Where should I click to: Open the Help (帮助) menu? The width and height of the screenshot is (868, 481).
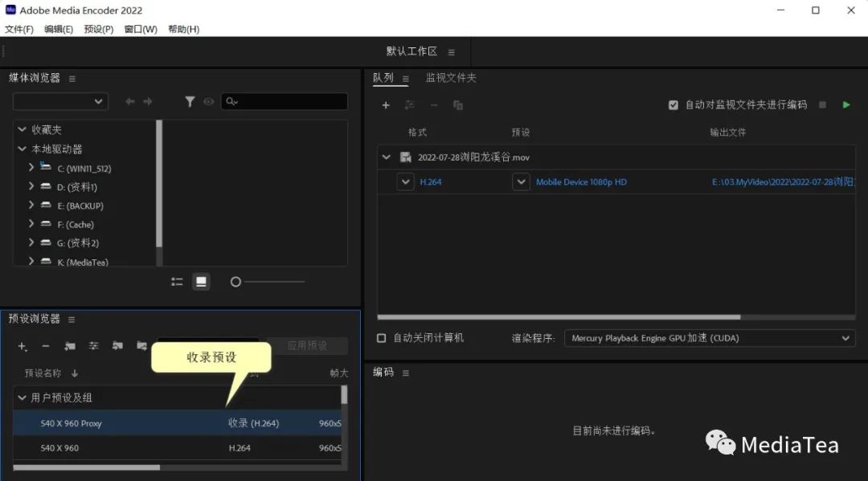(184, 29)
